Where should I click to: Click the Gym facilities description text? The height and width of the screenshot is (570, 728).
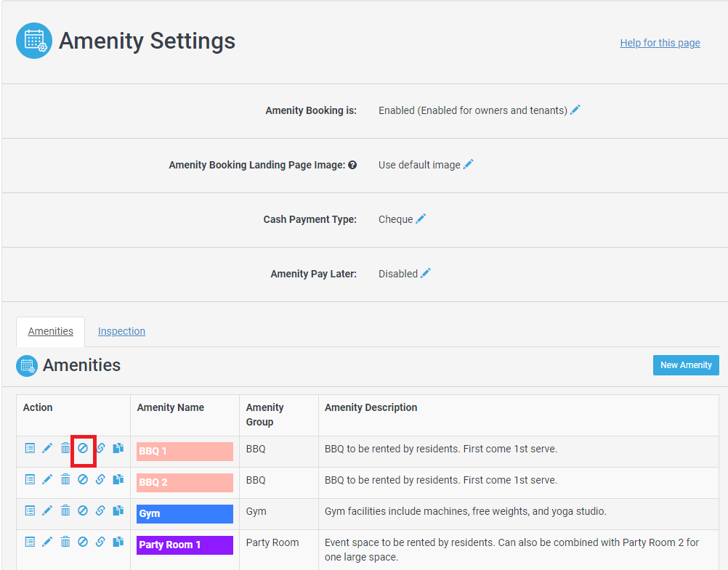pyautogui.click(x=465, y=511)
